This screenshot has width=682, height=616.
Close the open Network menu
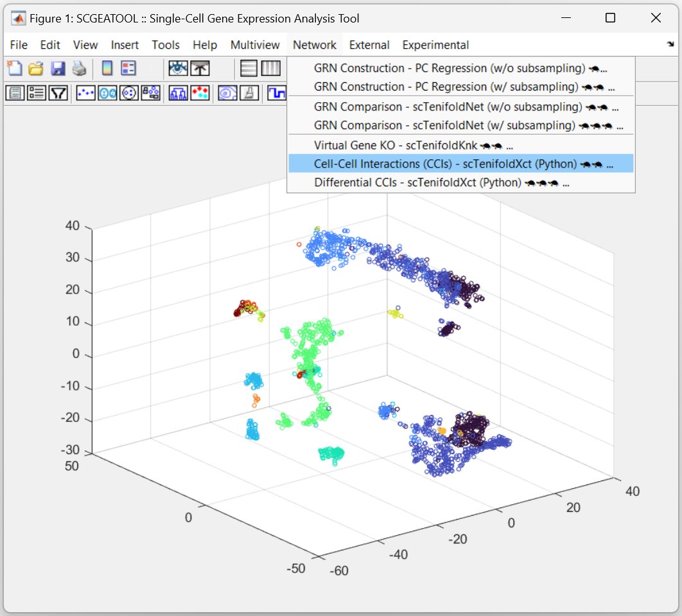(315, 45)
